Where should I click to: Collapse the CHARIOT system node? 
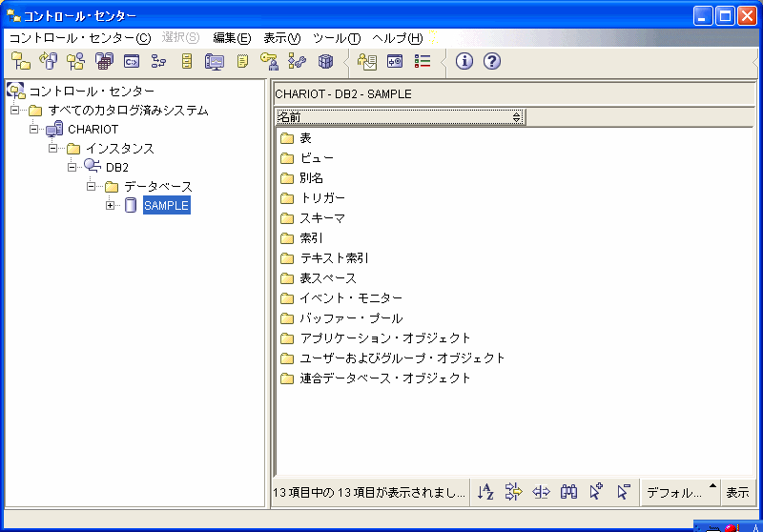click(x=34, y=129)
